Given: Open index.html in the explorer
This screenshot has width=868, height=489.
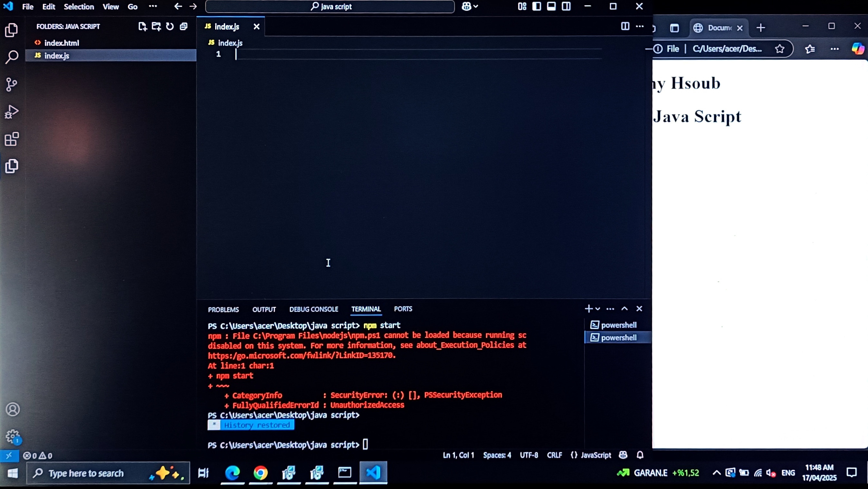Looking at the screenshot, I should tap(62, 43).
